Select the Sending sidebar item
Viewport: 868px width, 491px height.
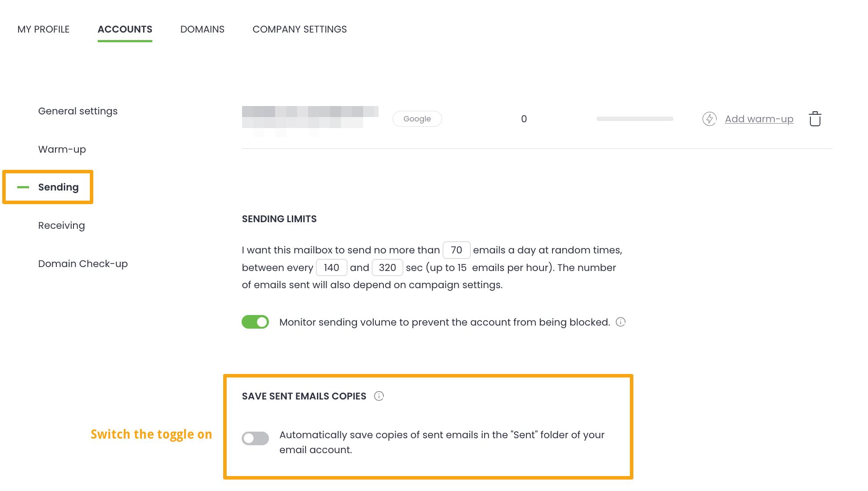59,187
